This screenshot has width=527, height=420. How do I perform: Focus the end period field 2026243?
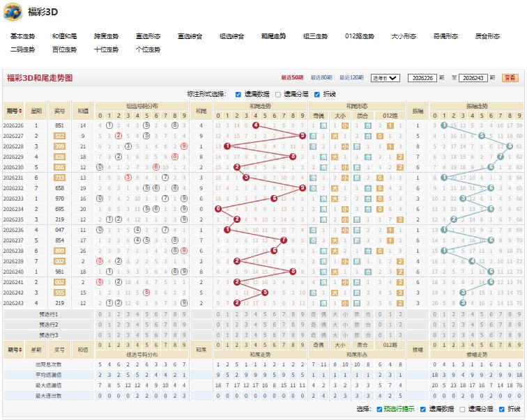pyautogui.click(x=473, y=78)
